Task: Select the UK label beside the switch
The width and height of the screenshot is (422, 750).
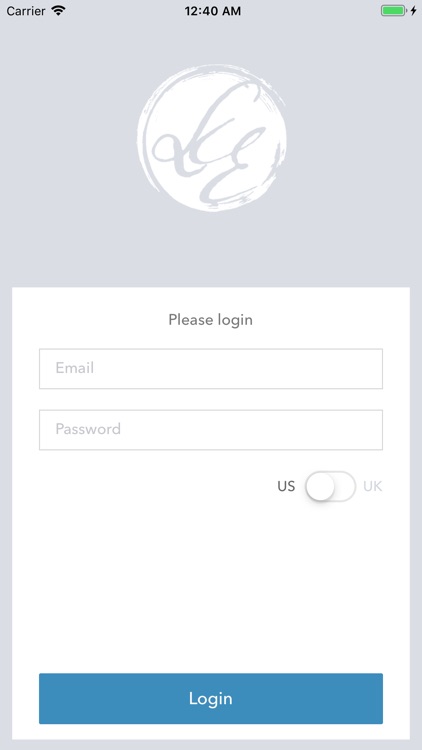Action: coord(373,486)
